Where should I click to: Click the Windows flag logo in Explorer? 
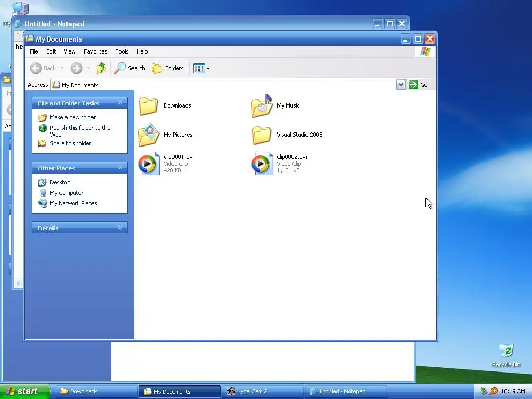point(425,51)
